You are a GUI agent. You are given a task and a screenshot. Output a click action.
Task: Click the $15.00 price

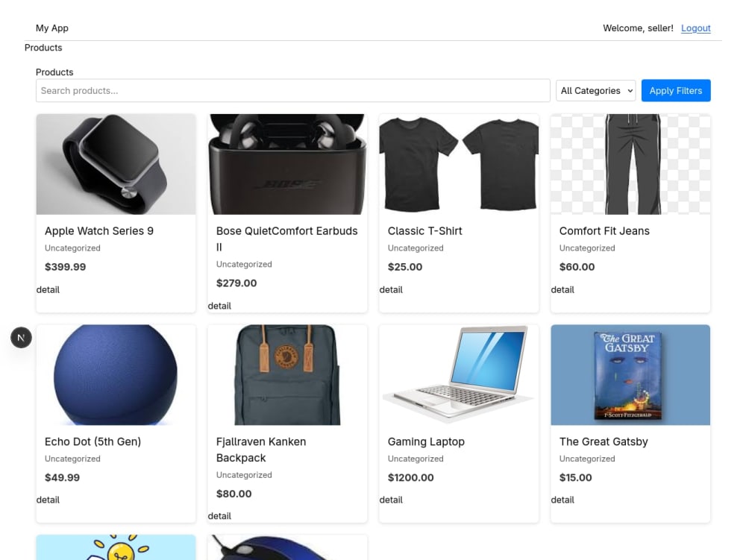(576, 477)
